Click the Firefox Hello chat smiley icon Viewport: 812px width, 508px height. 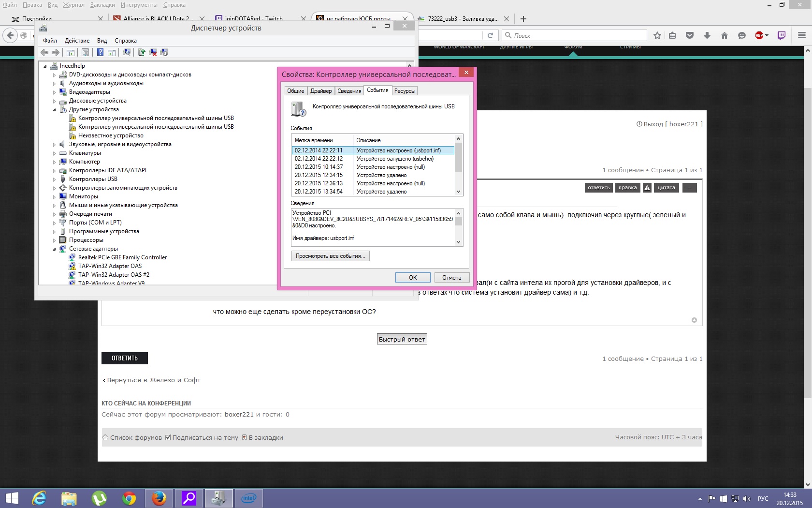(x=742, y=35)
